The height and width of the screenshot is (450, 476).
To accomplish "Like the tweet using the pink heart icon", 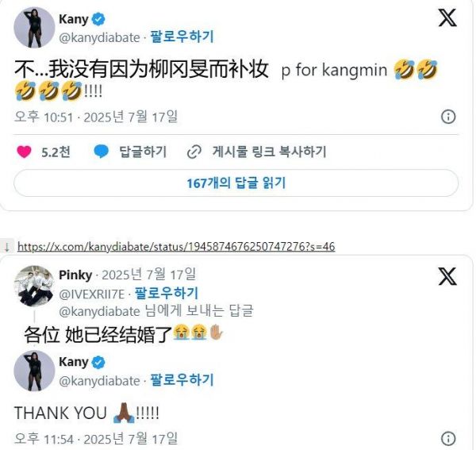I will point(24,152).
